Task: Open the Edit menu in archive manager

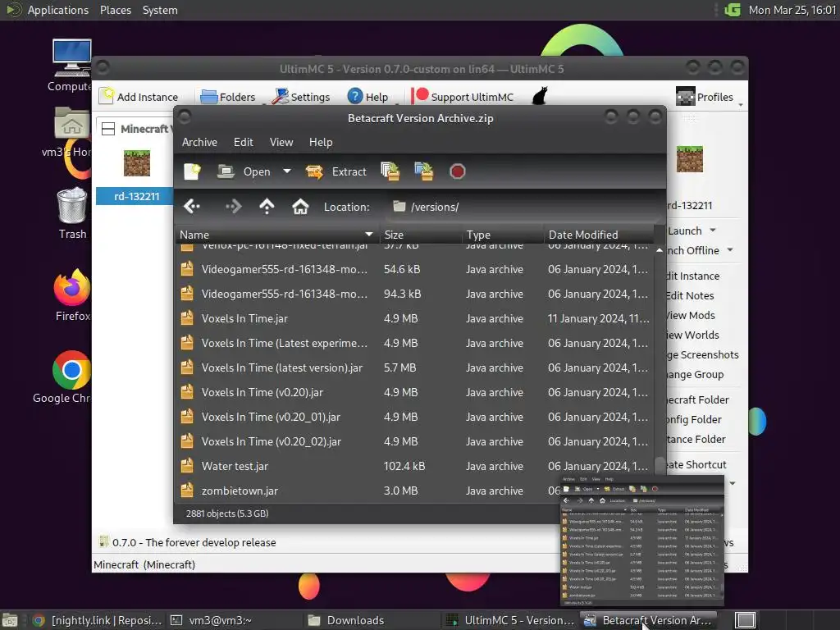Action: click(x=243, y=142)
